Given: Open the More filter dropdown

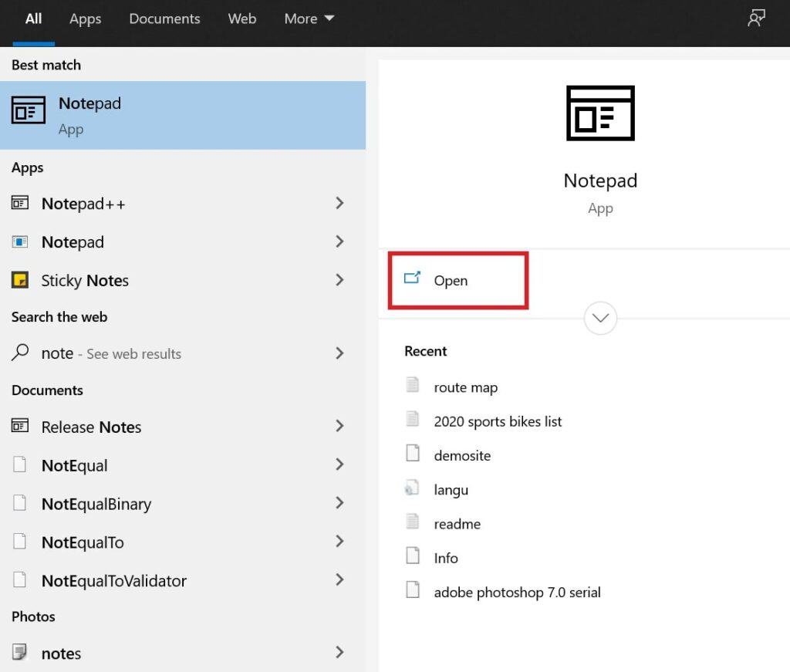Looking at the screenshot, I should click(x=309, y=19).
